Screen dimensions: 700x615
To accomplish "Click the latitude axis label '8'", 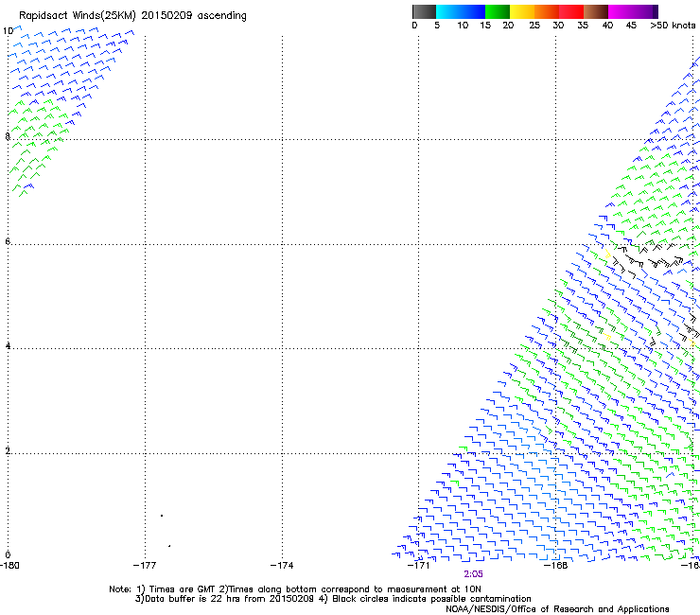I will pos(8,136).
